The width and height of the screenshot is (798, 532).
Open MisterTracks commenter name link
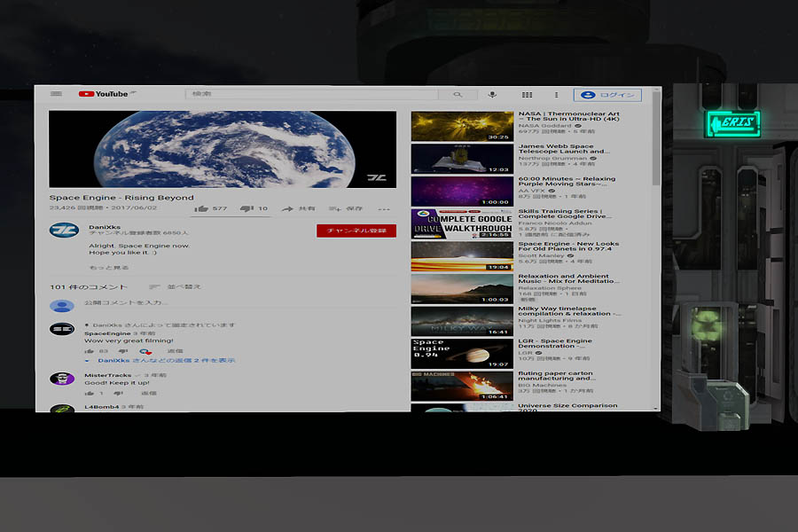[x=108, y=375]
